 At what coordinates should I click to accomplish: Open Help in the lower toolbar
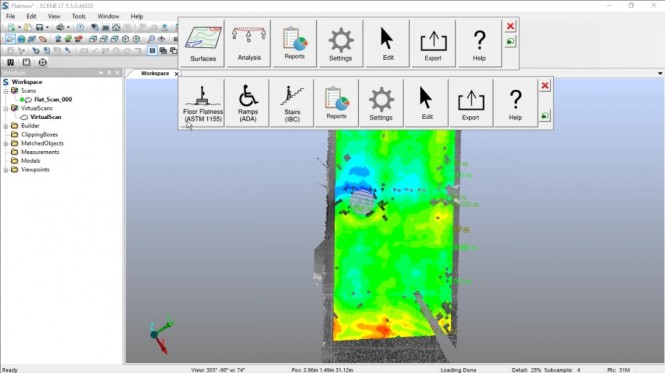coord(515,103)
